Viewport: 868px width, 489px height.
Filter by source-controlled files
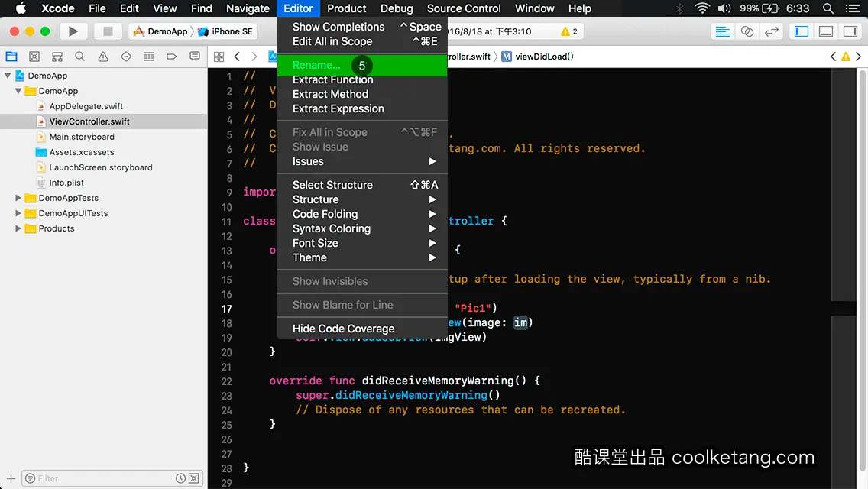coord(194,478)
